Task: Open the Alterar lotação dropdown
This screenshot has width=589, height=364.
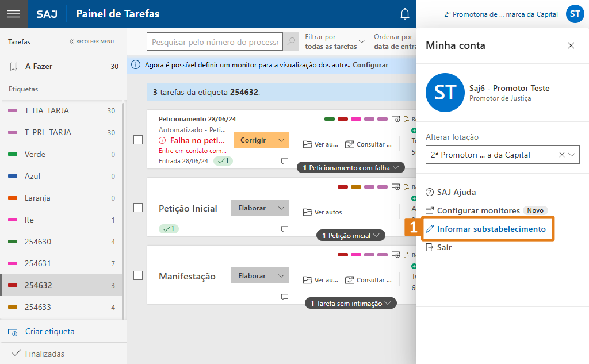Action: click(572, 155)
